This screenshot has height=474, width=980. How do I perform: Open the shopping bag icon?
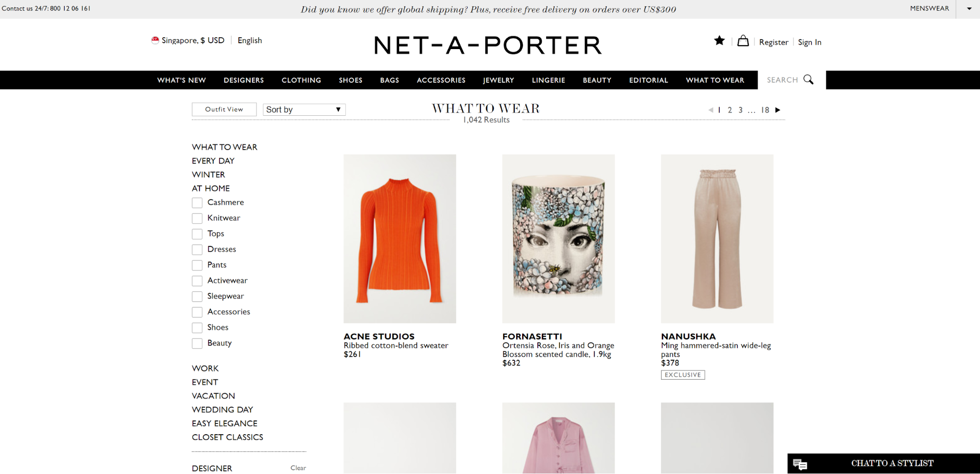[743, 41]
